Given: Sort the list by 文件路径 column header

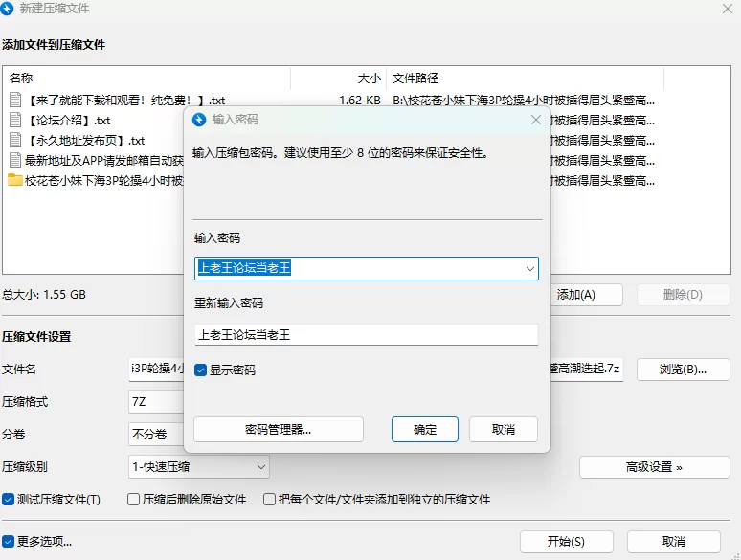Looking at the screenshot, I should (525, 78).
